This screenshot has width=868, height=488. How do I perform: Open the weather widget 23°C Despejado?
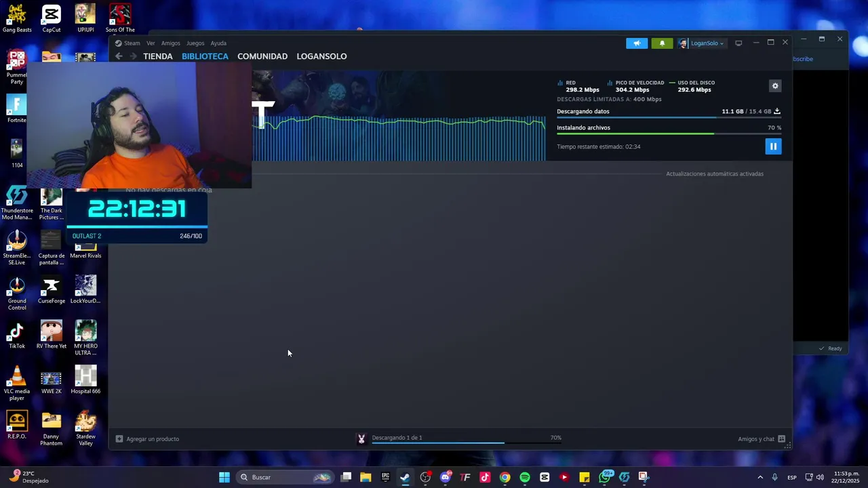[28, 477]
